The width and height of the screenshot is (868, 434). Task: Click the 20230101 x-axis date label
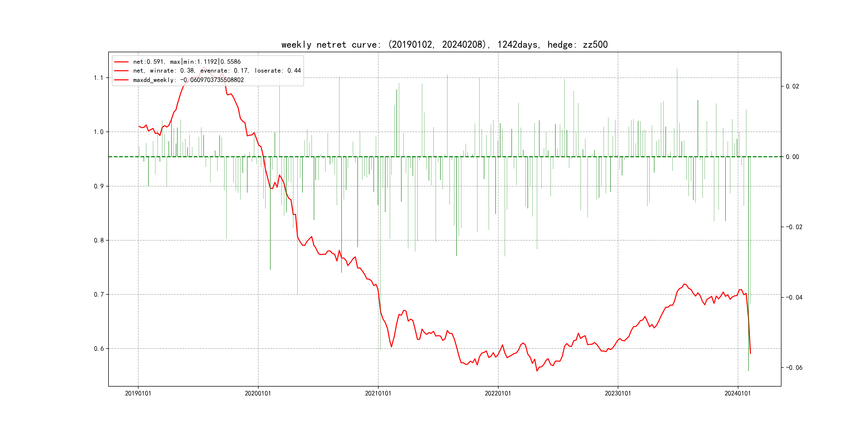[618, 393]
